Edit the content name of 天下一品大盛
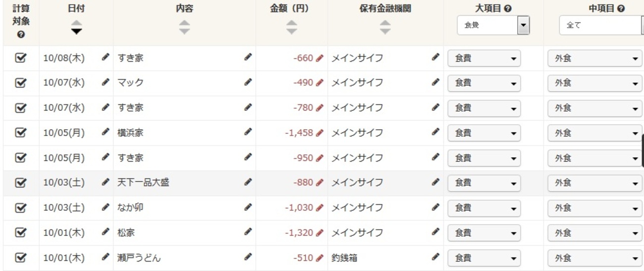The width and height of the screenshot is (644, 271). (x=248, y=182)
